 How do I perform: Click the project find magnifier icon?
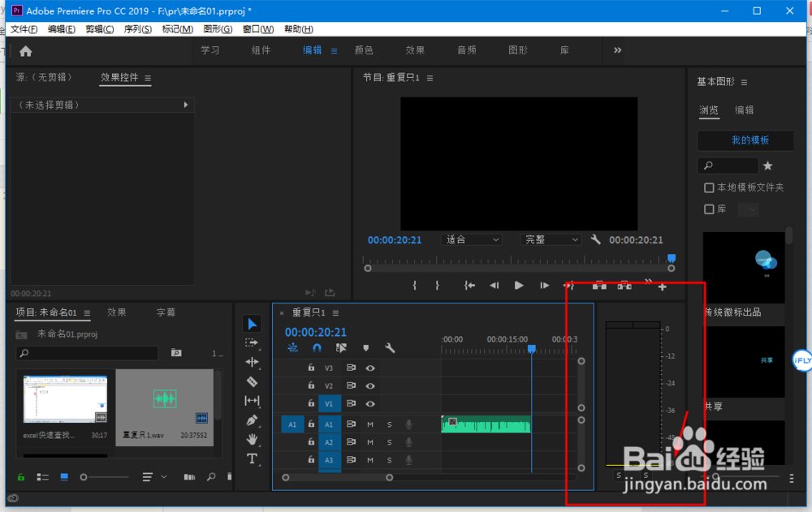(211, 477)
